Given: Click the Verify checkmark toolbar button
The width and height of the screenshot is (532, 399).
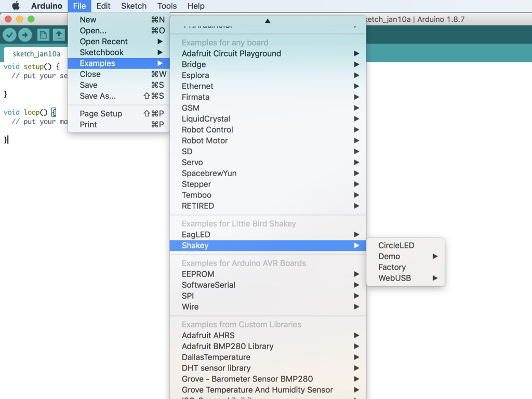Looking at the screenshot, I should 9,35.
